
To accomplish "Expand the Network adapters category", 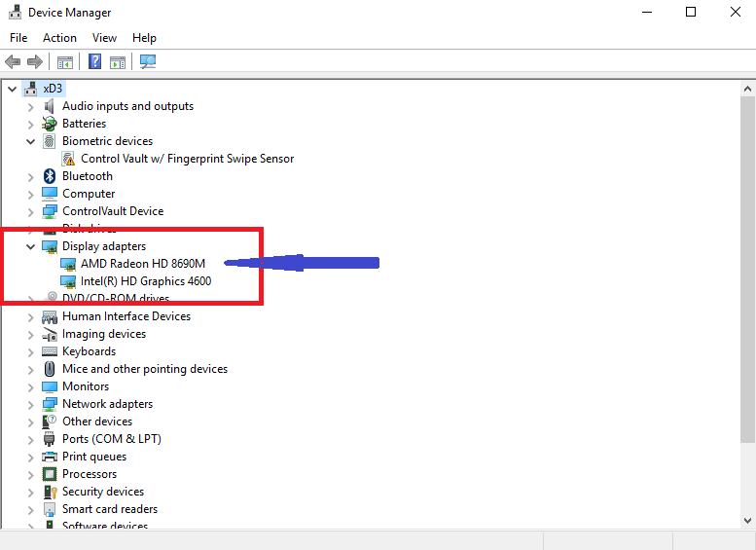I will click(31, 404).
